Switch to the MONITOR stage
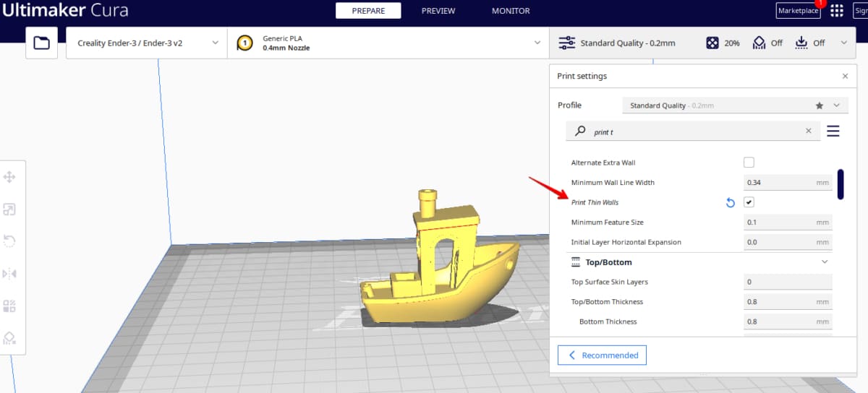The image size is (868, 393). (511, 11)
